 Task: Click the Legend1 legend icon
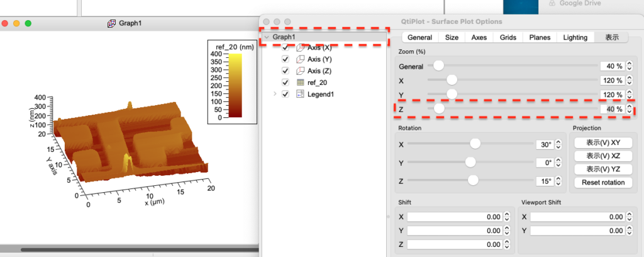pos(300,94)
